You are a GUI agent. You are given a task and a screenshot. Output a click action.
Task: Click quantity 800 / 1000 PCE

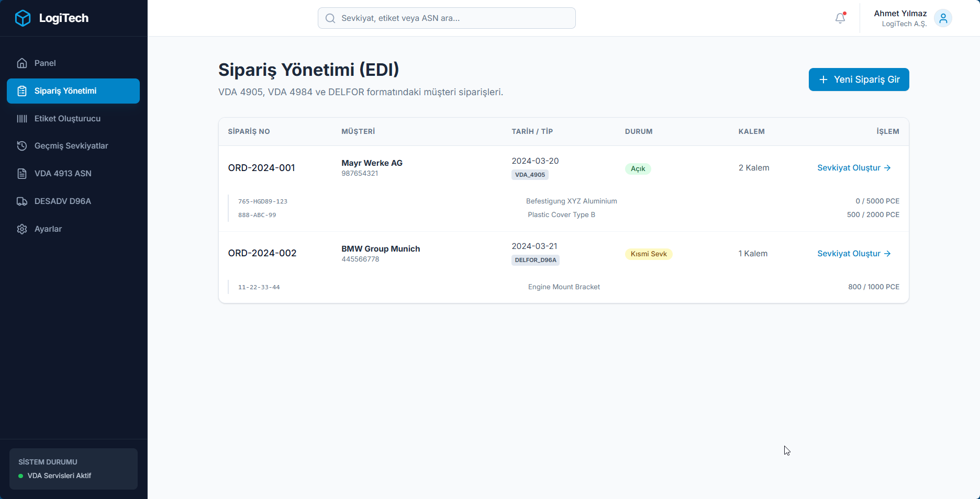[x=874, y=287]
